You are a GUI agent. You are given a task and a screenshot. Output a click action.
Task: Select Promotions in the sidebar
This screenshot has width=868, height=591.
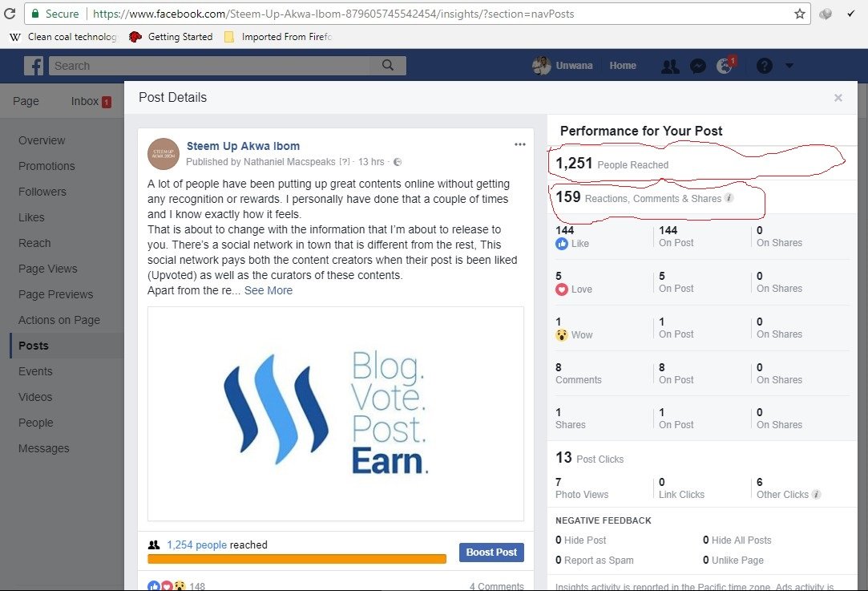pyautogui.click(x=46, y=166)
